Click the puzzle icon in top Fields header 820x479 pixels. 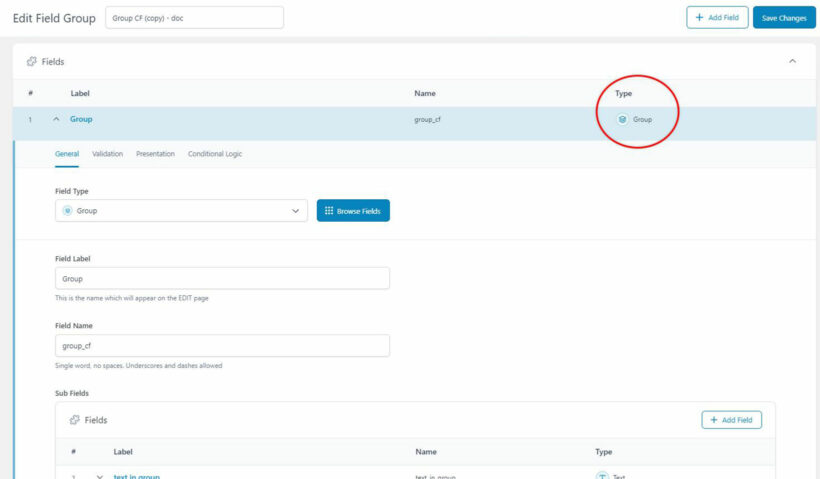[32, 62]
